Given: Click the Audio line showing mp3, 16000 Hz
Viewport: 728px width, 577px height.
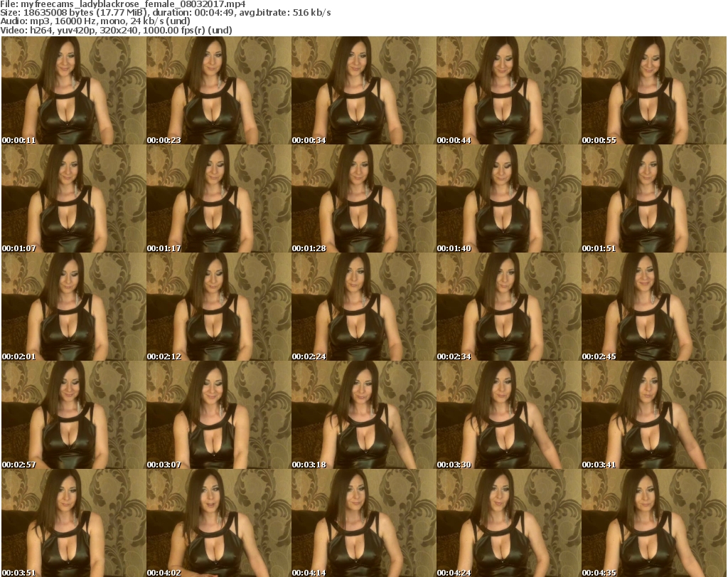Looking at the screenshot, I should point(95,21).
